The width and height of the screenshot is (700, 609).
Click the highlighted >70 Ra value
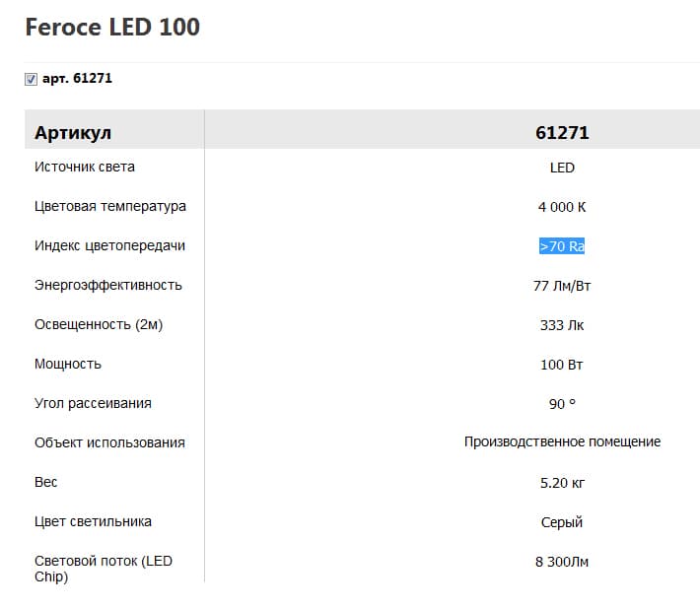(x=562, y=245)
